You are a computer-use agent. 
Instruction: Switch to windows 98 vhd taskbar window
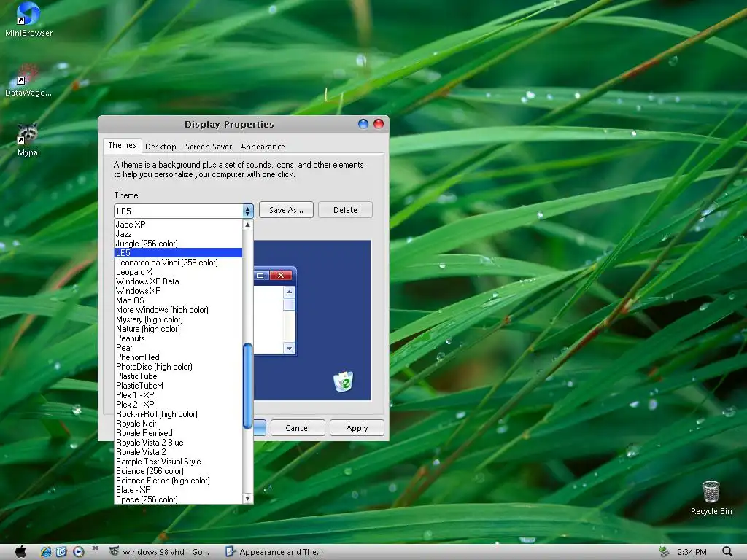160,552
